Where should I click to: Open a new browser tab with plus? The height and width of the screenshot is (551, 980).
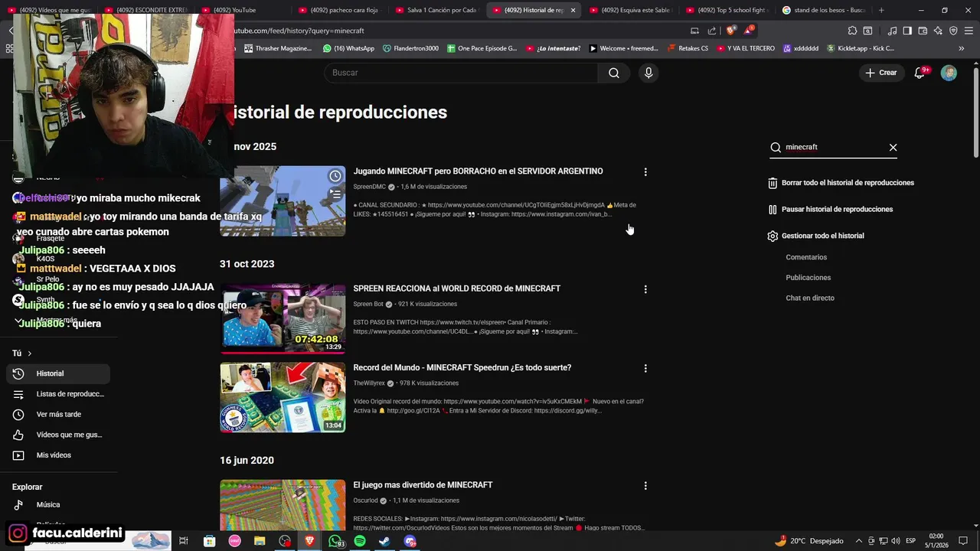pos(881,10)
